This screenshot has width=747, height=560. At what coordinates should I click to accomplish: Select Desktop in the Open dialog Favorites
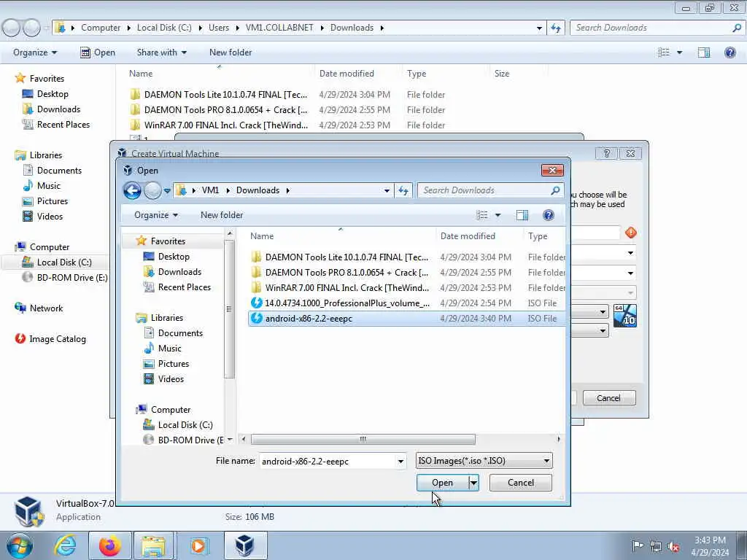pyautogui.click(x=166, y=257)
